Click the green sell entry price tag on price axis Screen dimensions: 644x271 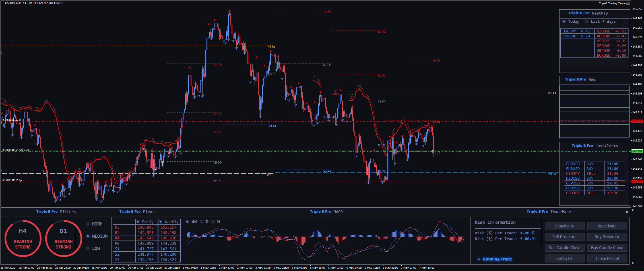637,151
